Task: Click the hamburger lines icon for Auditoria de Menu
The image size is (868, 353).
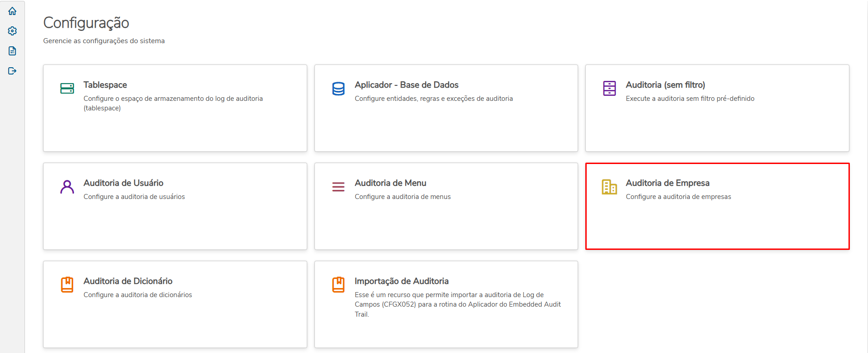Action: 338,187
